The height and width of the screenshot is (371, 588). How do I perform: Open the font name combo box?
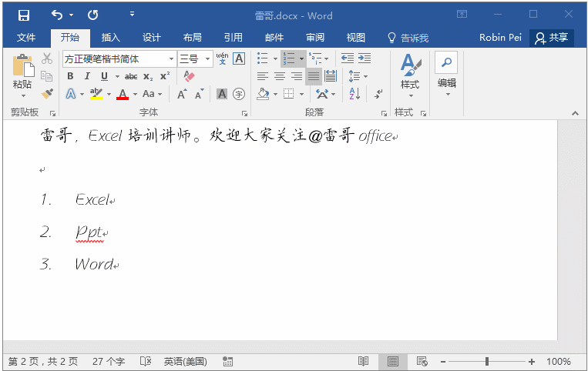point(119,58)
